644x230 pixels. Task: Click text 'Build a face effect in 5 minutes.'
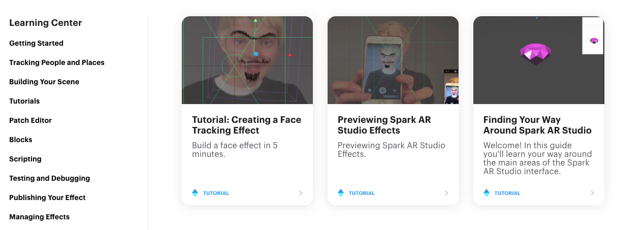point(235,149)
